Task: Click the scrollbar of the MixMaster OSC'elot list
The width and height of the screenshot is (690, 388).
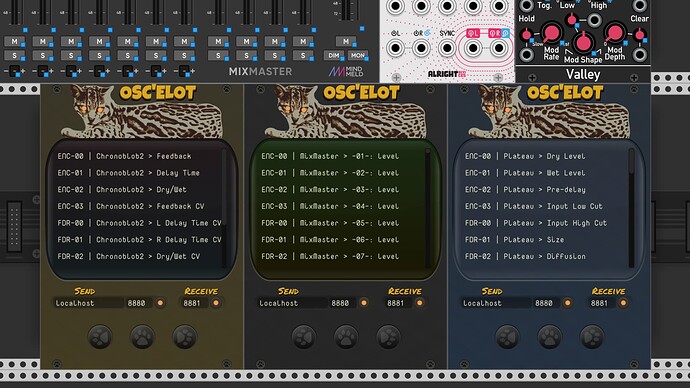Action: tap(428, 208)
